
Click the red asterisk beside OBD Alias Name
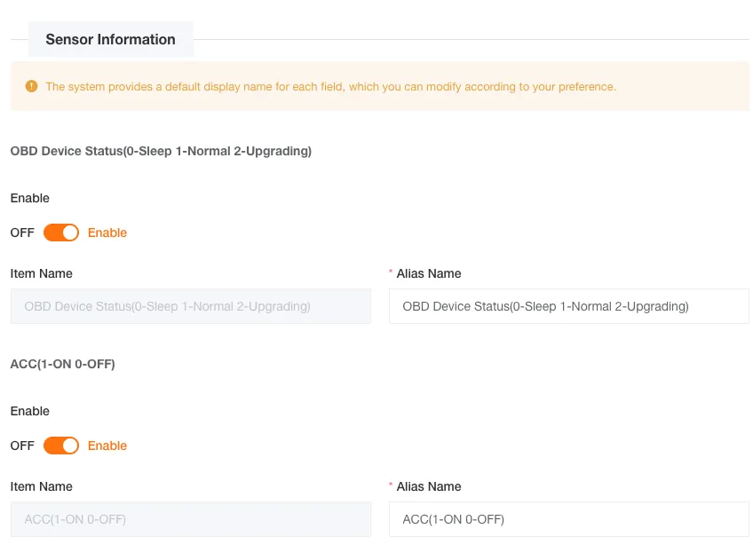point(392,273)
